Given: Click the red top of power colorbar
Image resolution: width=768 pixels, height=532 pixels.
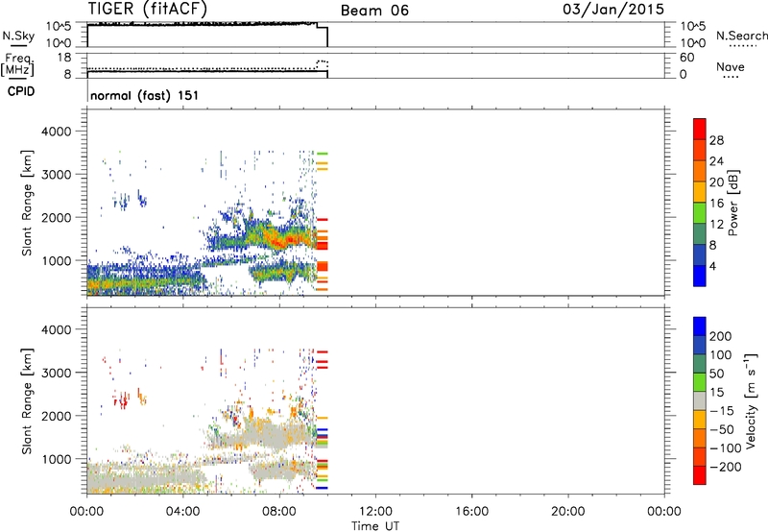Looking at the screenshot, I should [700, 127].
